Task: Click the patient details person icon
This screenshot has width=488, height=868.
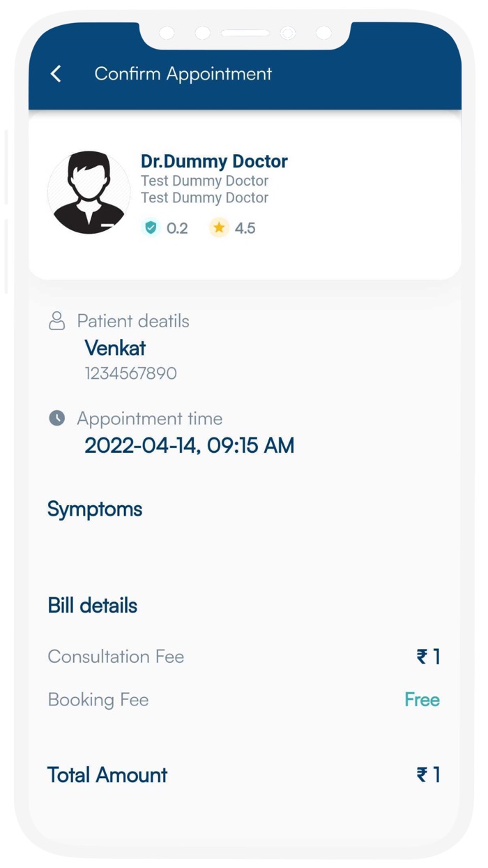Action: tap(56, 321)
